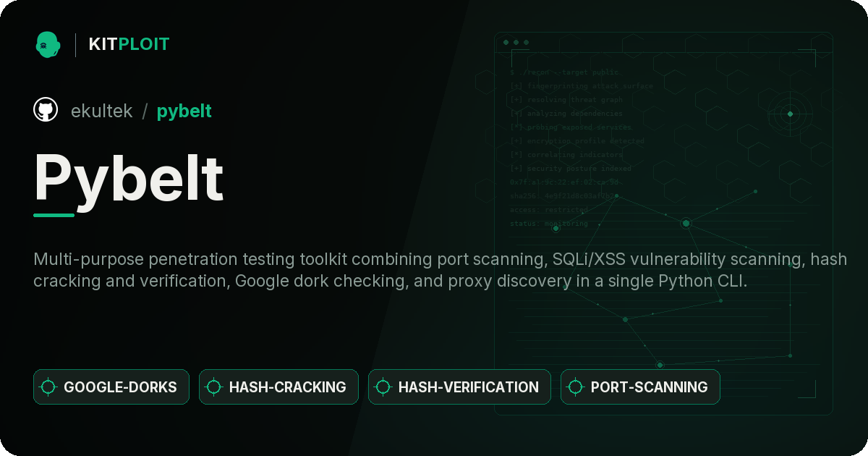The width and height of the screenshot is (868, 456).
Task: Click crosshair icon in GOOGLE-DORKS tag
Action: 48,387
